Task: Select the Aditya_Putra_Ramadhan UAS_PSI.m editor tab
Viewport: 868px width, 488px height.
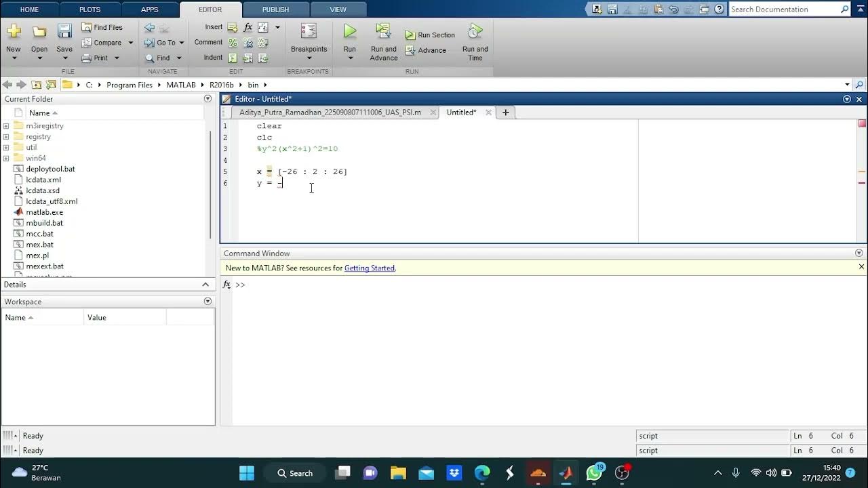Action: click(x=330, y=113)
